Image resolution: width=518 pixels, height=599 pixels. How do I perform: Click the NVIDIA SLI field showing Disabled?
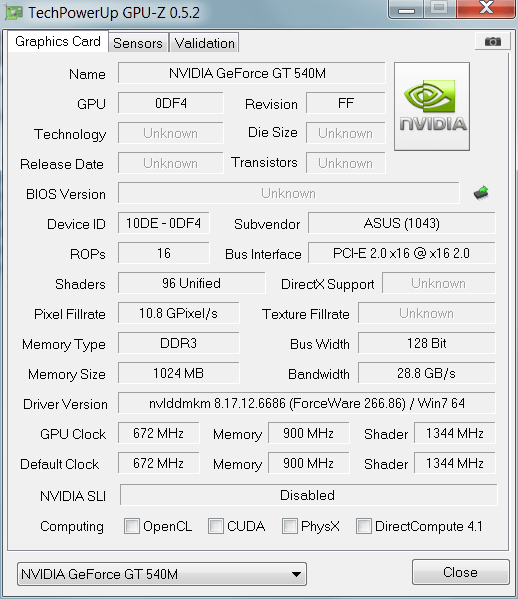(x=309, y=495)
